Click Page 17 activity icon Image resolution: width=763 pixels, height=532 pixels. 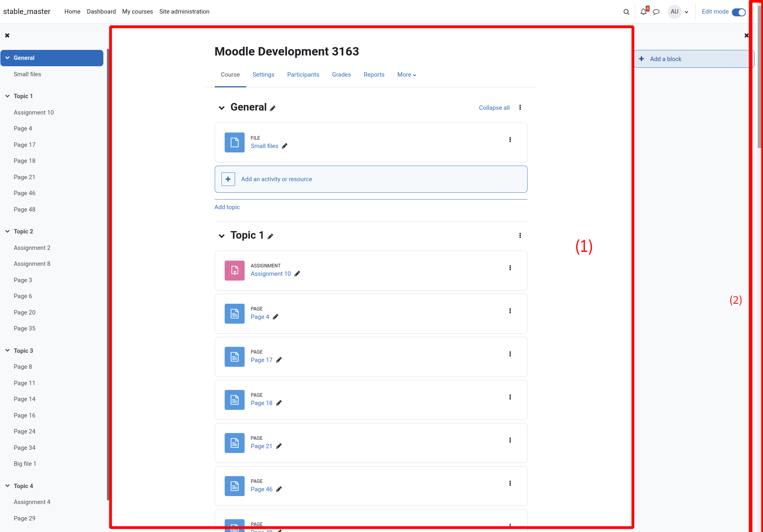point(235,357)
